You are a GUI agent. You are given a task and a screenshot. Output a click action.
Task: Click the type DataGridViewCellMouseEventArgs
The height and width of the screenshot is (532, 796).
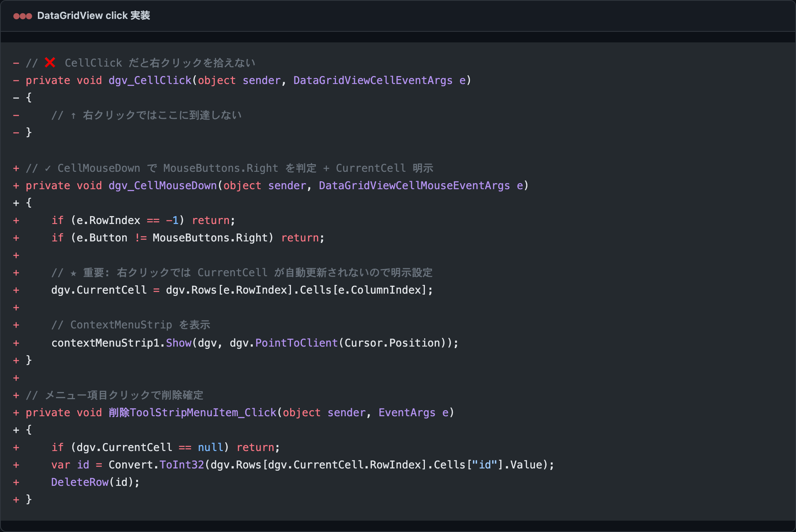414,185
